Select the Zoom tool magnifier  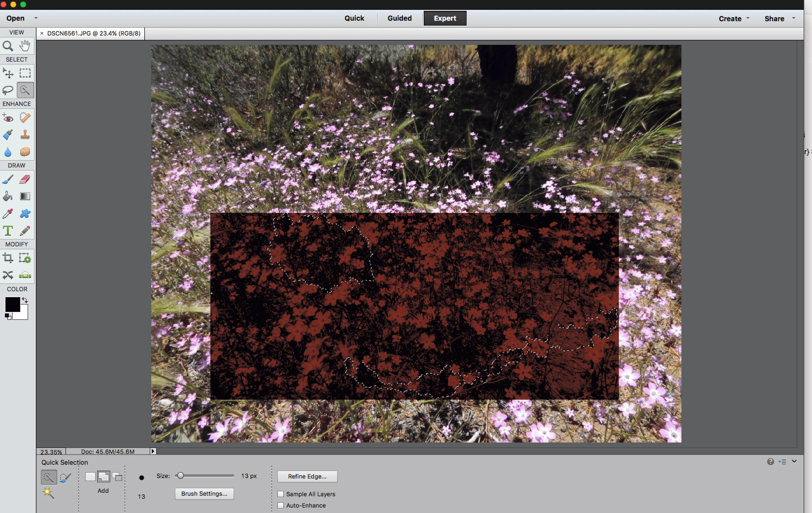pyautogui.click(x=8, y=46)
